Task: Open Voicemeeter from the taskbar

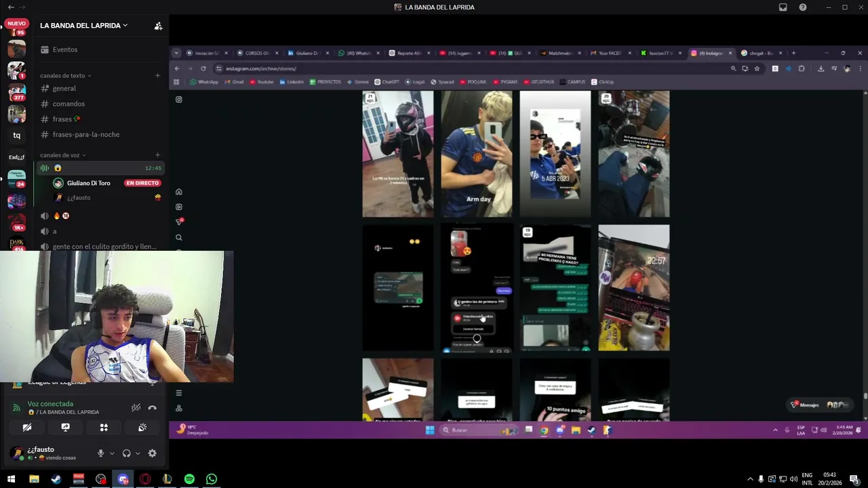Action: 78,479
